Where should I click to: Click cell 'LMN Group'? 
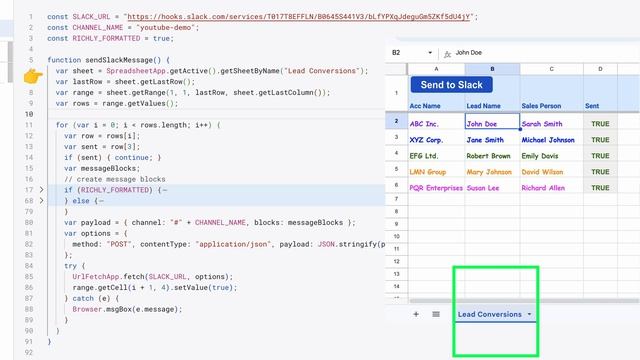436,169
